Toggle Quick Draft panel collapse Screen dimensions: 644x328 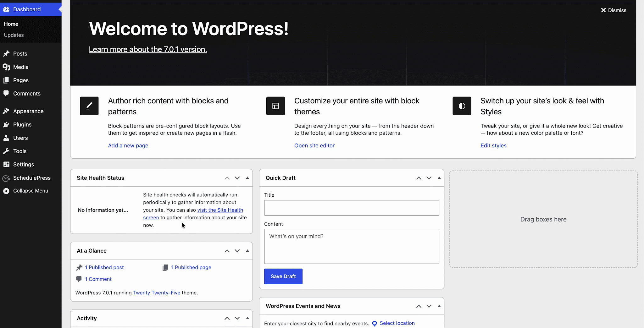pyautogui.click(x=439, y=178)
